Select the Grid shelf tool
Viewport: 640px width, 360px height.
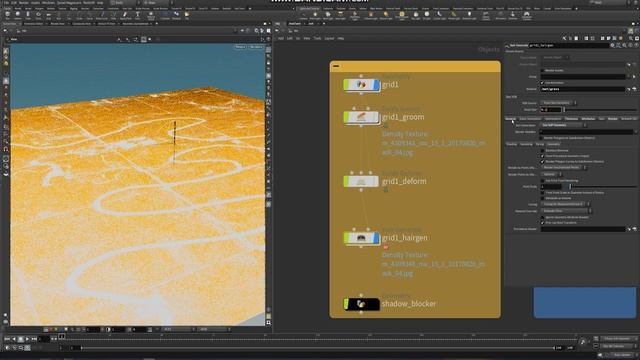[x=48, y=15]
